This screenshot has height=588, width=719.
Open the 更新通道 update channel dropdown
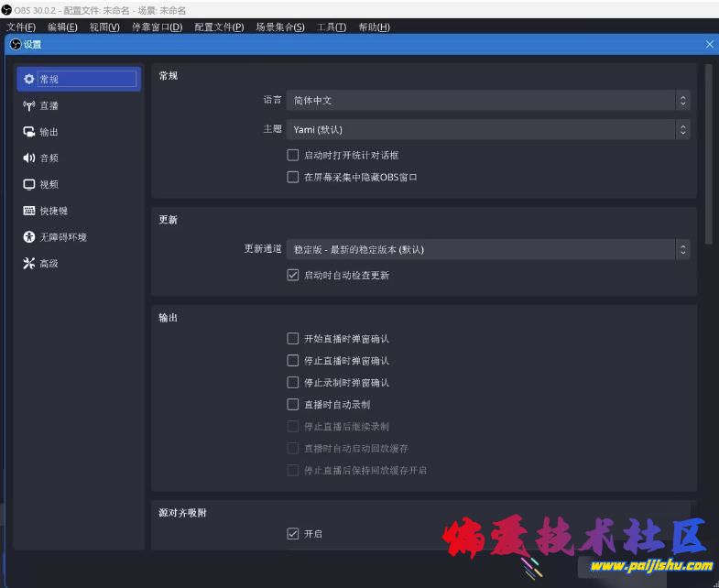tap(488, 249)
